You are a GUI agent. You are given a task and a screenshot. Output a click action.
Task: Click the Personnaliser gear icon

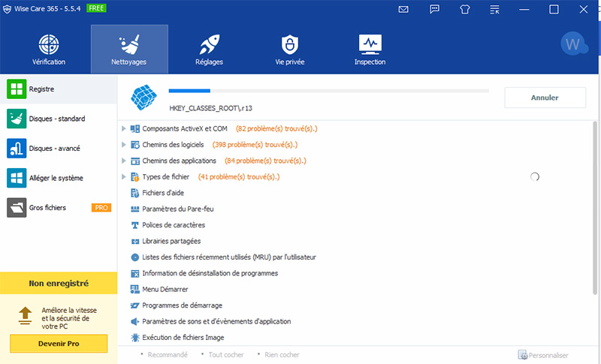pos(522,355)
